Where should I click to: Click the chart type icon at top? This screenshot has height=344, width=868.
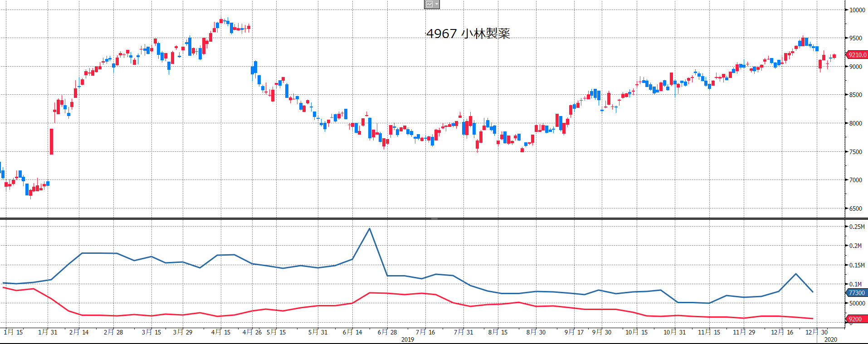pyautogui.click(x=429, y=4)
